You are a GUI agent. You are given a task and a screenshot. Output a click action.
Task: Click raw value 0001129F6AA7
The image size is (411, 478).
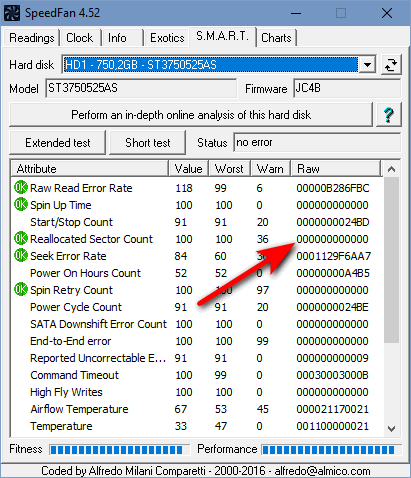(334, 256)
